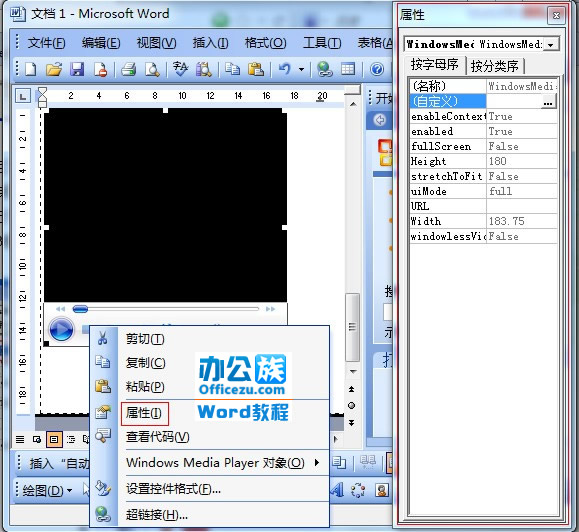579x532 pixels.
Task: Open the 插入(I) menu
Action: pyautogui.click(x=210, y=43)
